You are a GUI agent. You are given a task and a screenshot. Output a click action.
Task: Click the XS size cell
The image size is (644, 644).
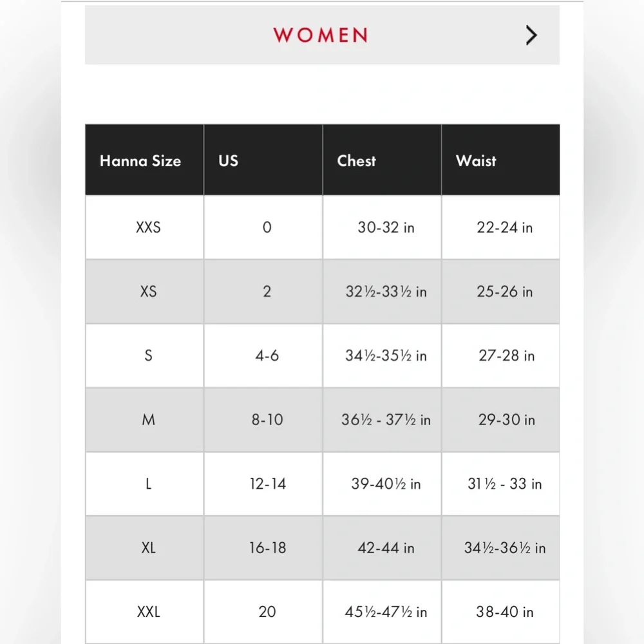[148, 291]
